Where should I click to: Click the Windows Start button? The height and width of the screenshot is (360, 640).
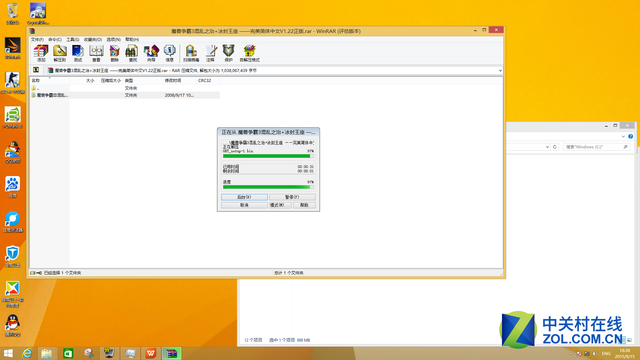click(8, 353)
